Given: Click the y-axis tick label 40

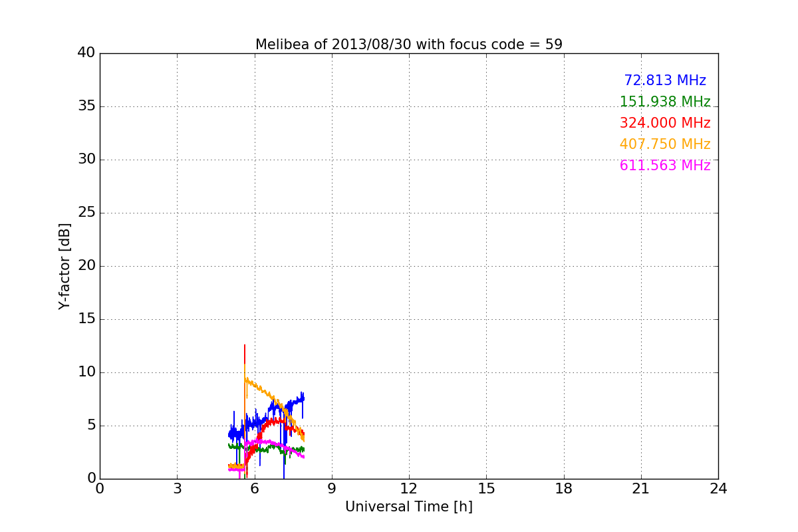Looking at the screenshot, I should point(86,53).
